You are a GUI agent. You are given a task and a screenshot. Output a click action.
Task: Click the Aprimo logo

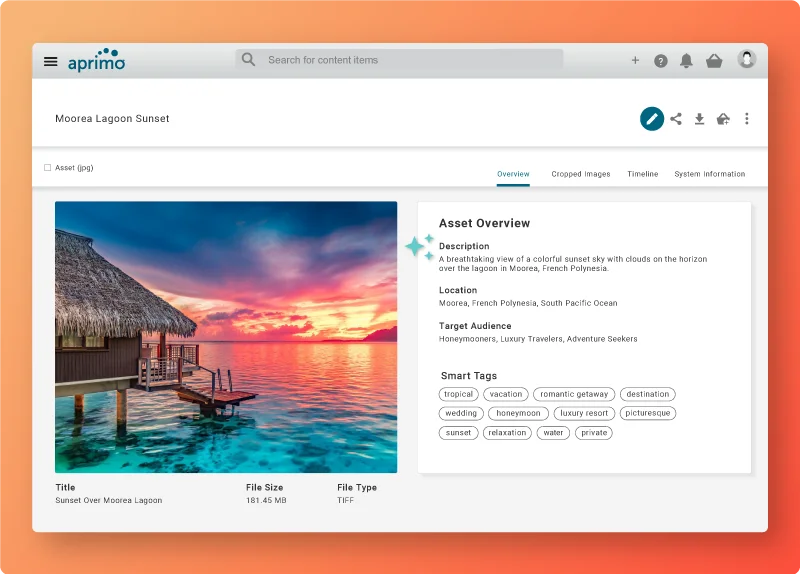point(96,60)
